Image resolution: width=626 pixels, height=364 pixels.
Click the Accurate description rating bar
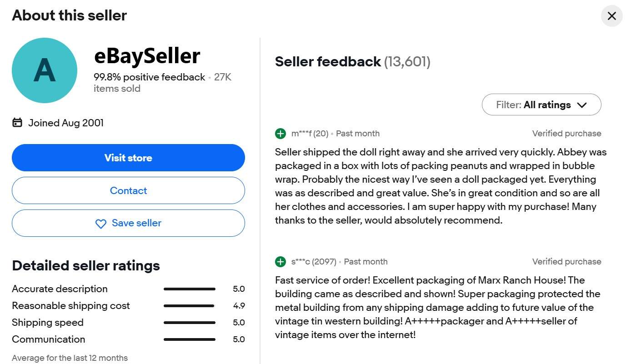coord(189,289)
